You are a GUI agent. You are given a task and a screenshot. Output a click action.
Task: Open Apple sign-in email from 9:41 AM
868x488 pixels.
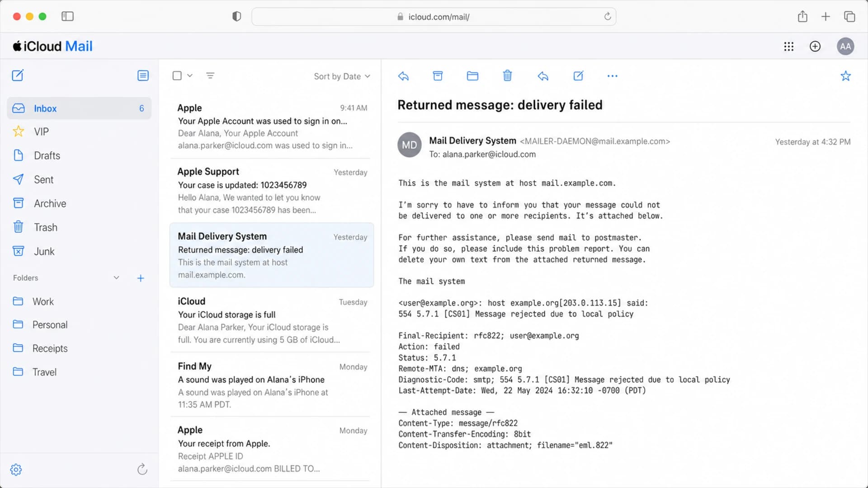pyautogui.click(x=271, y=127)
